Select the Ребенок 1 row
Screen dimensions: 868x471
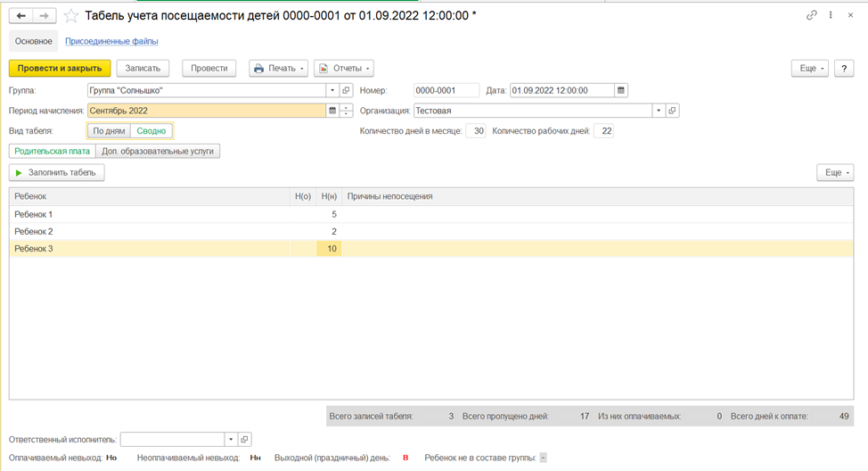pos(431,214)
